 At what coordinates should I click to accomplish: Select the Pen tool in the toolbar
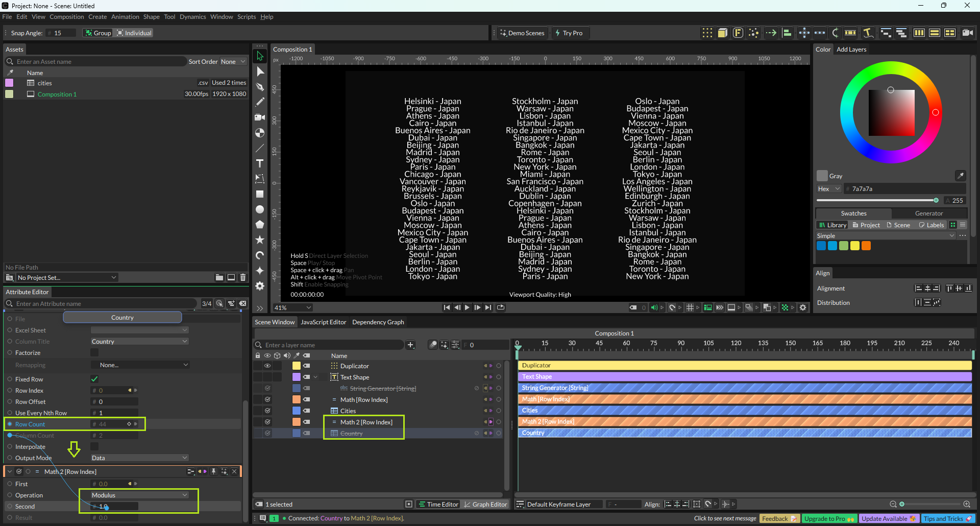pos(260,87)
